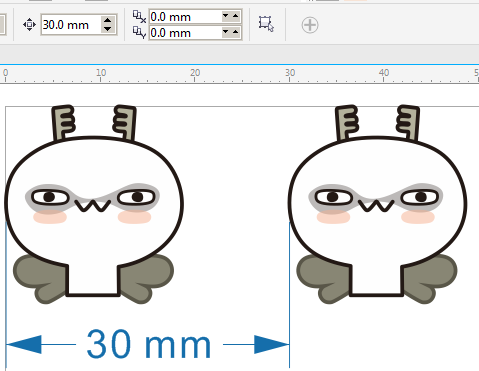Click the ruler mark labeled 20

195,73
